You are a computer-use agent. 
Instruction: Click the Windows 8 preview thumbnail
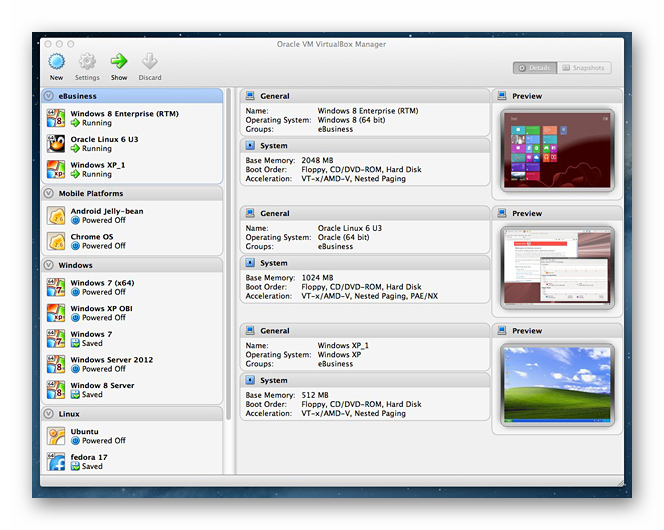pyautogui.click(x=557, y=149)
